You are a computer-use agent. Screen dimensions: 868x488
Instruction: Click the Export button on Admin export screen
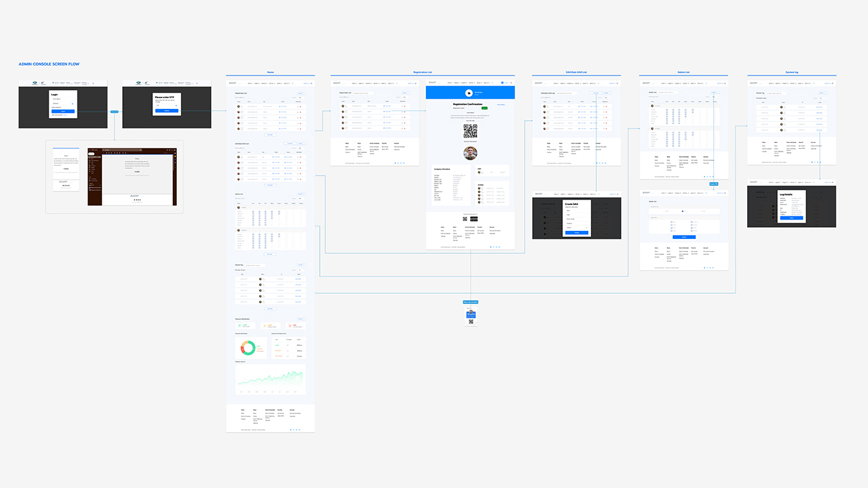(683, 236)
